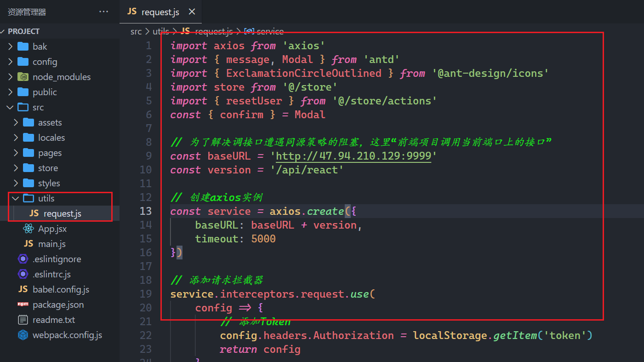Viewport: 644px width, 362px height.
Task: Open the http://47.94.210.129:9999 link
Action: pos(353,156)
